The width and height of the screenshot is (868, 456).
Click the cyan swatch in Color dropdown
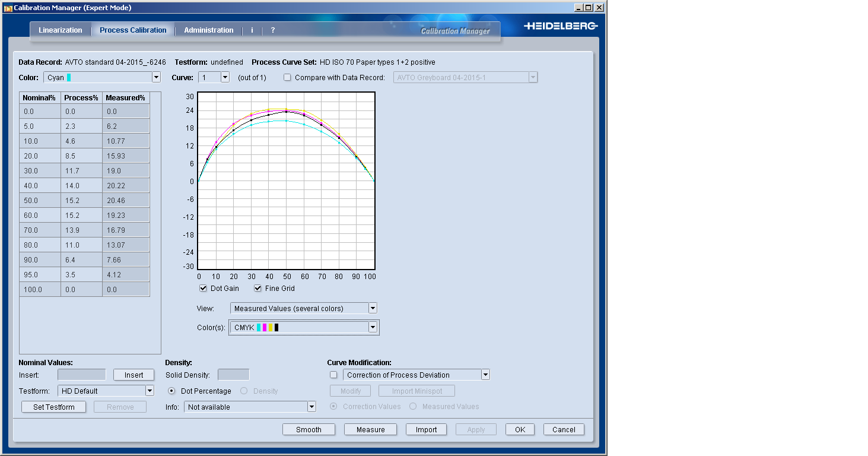pos(69,77)
